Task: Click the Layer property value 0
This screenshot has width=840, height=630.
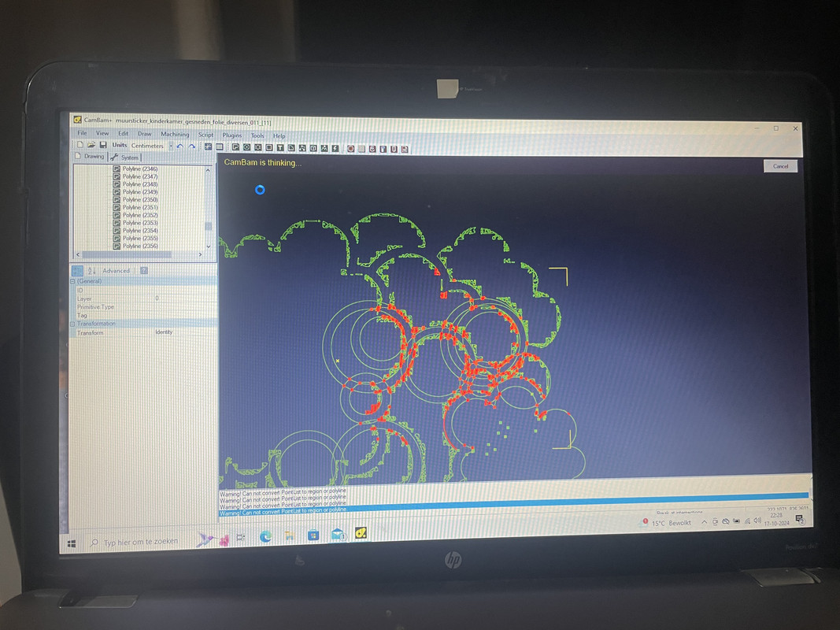Action: point(157,298)
